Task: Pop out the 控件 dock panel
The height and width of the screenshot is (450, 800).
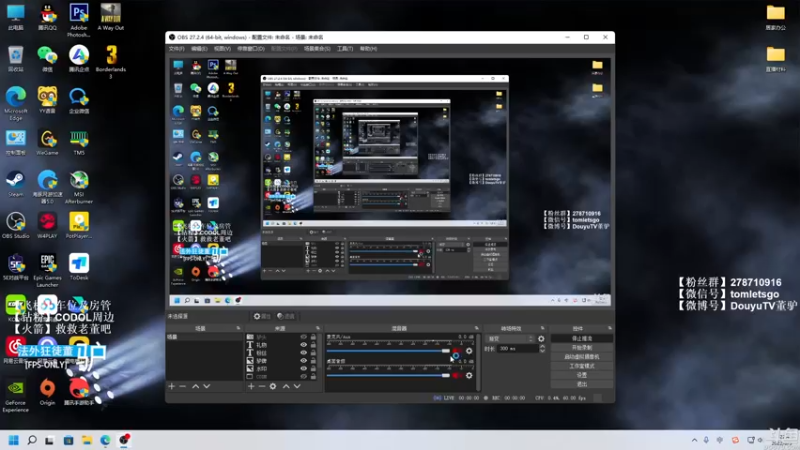Action: (x=609, y=328)
